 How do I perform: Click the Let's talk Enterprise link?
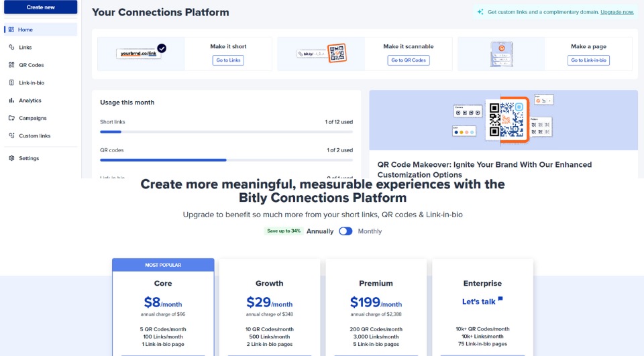tap(479, 302)
